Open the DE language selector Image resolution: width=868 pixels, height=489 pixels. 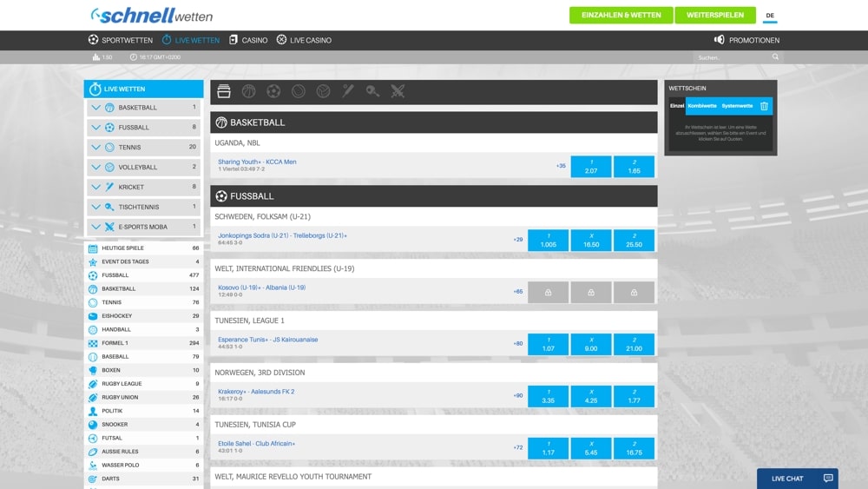[770, 16]
